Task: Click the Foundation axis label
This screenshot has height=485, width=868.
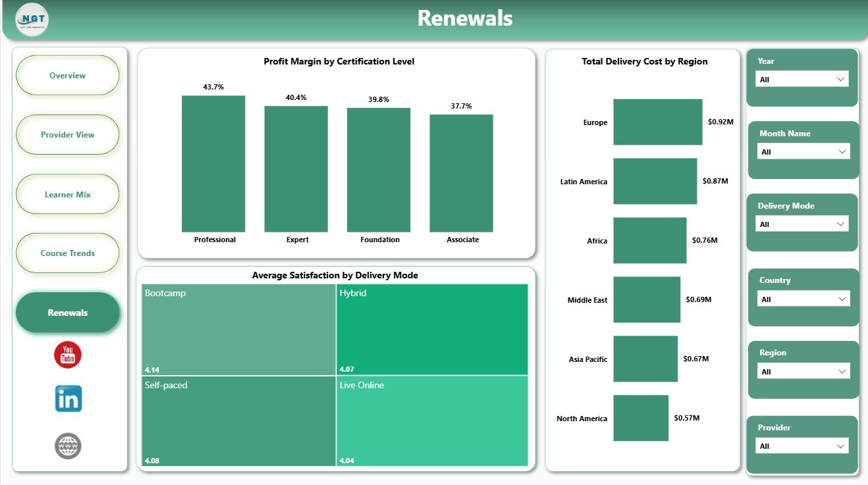Action: click(380, 240)
